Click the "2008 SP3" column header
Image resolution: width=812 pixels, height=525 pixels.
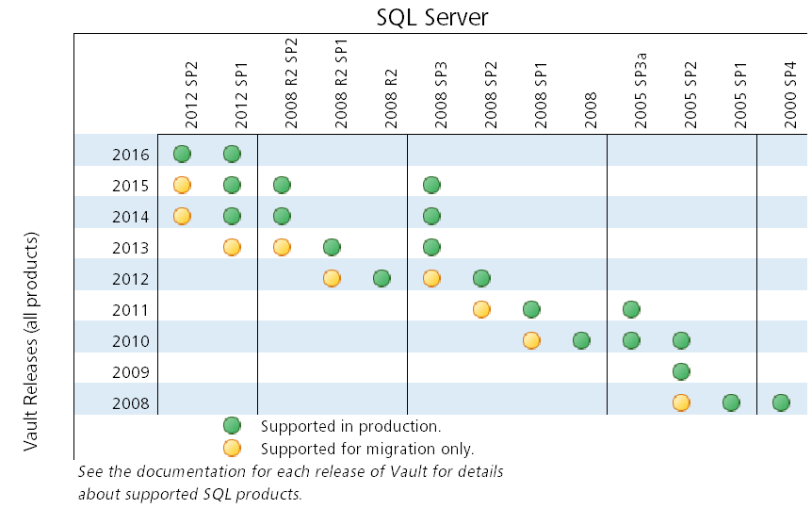[x=441, y=95]
